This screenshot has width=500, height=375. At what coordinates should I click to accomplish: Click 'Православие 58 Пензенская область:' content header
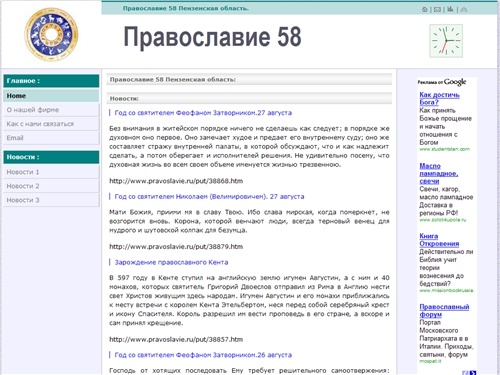pyautogui.click(x=249, y=79)
